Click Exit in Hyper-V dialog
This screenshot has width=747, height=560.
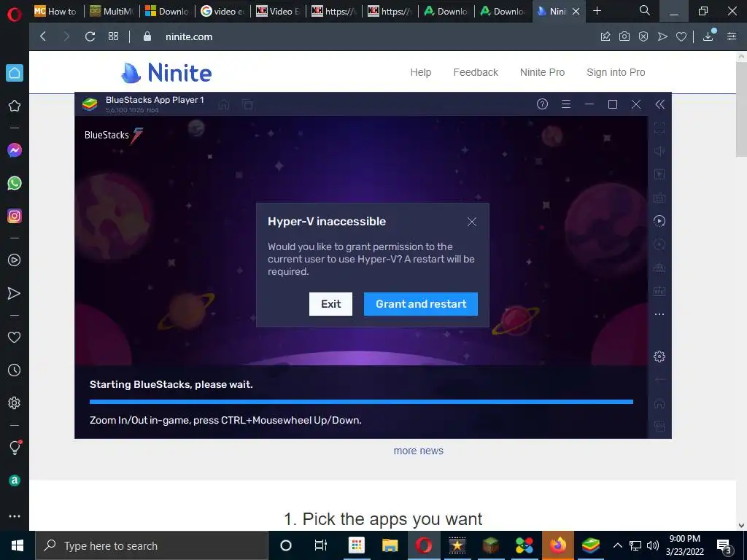tap(330, 304)
